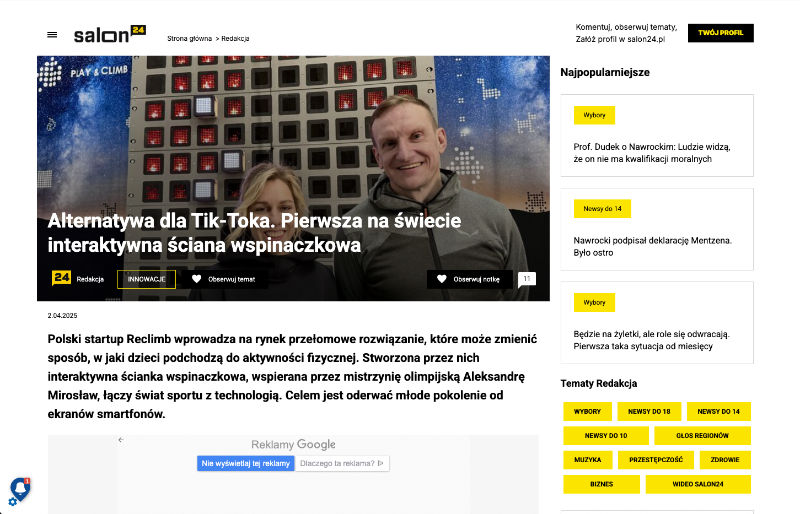
Task: Open Nawrocki podpisał deklarację Mentzena article
Action: 652,246
